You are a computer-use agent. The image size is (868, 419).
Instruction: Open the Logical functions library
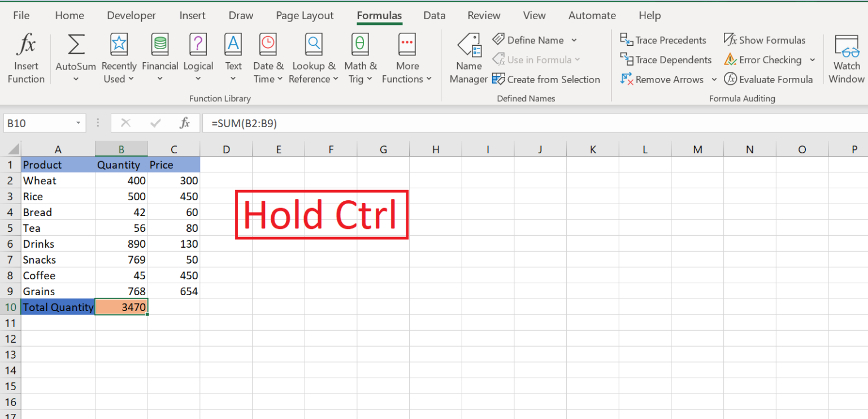pos(198,59)
